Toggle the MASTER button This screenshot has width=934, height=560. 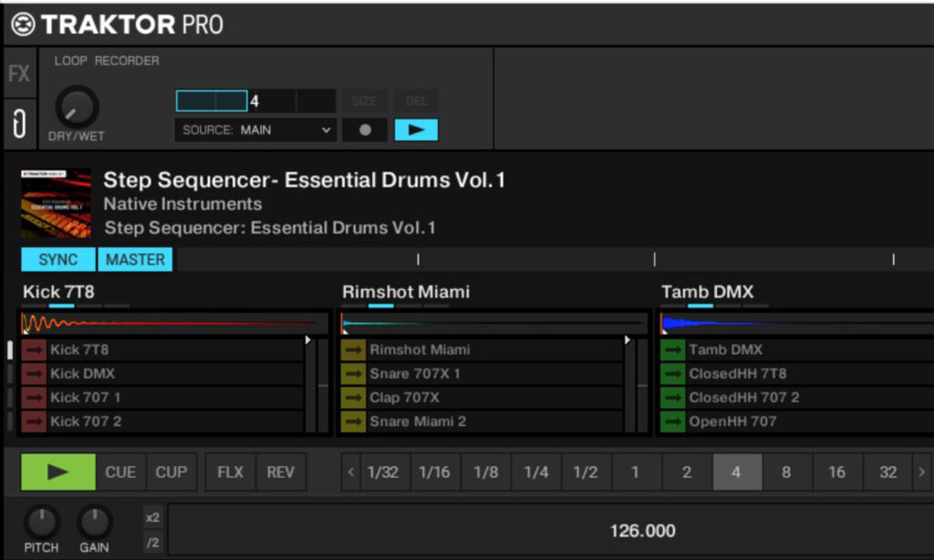coord(135,260)
